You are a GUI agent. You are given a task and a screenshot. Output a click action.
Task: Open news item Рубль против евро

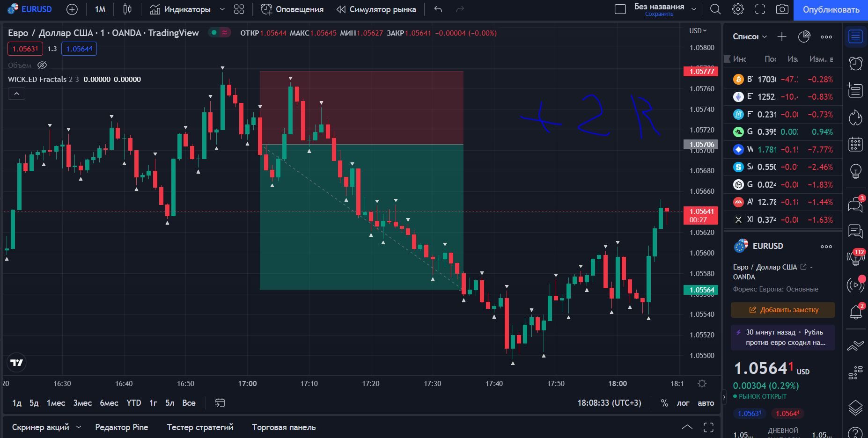click(783, 337)
